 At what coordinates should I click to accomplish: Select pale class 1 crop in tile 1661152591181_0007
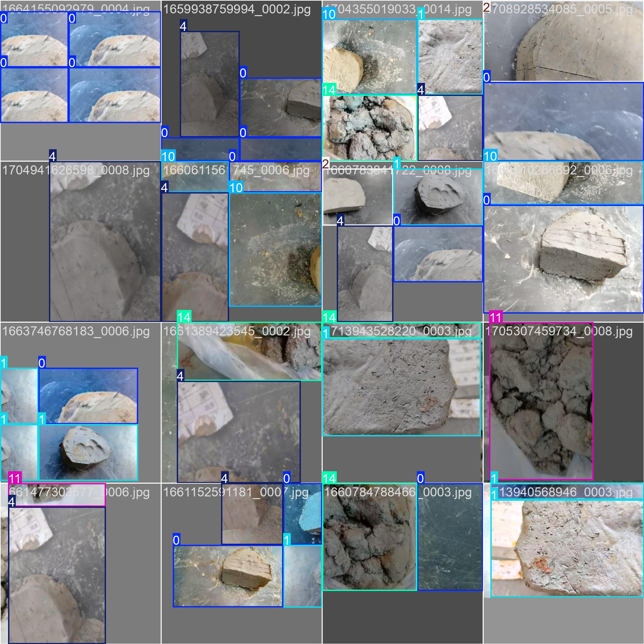coord(302,576)
